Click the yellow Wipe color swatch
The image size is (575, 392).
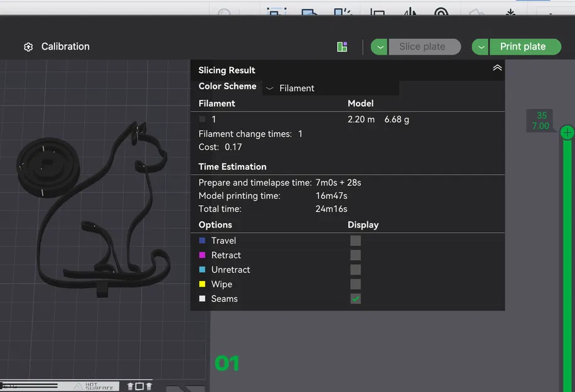202,284
